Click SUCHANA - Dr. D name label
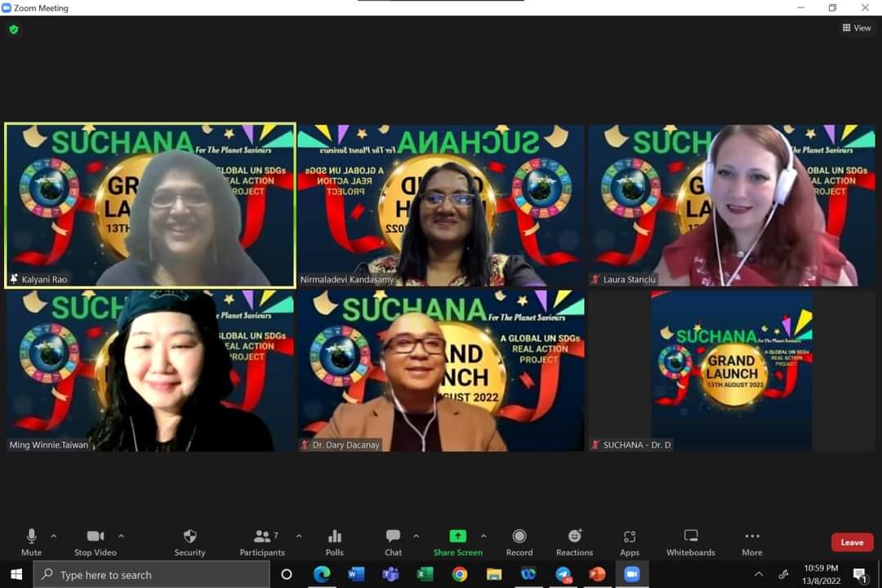Image resolution: width=882 pixels, height=588 pixels. click(x=637, y=444)
